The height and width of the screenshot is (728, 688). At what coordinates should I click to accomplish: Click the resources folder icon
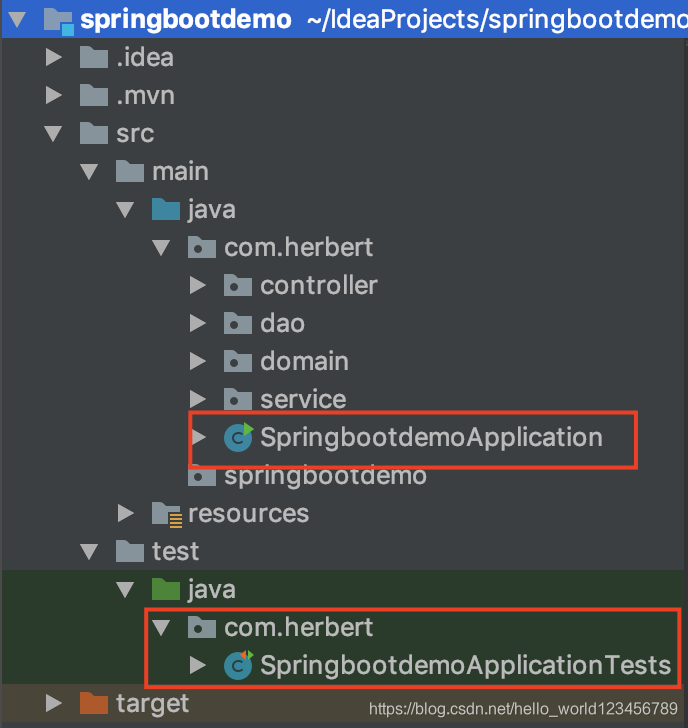[167, 514]
